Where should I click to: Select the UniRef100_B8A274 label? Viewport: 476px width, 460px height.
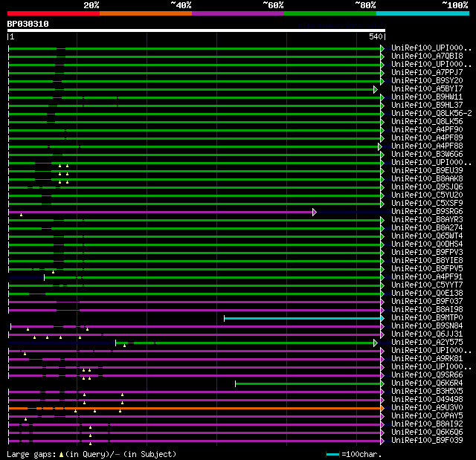pos(427,228)
